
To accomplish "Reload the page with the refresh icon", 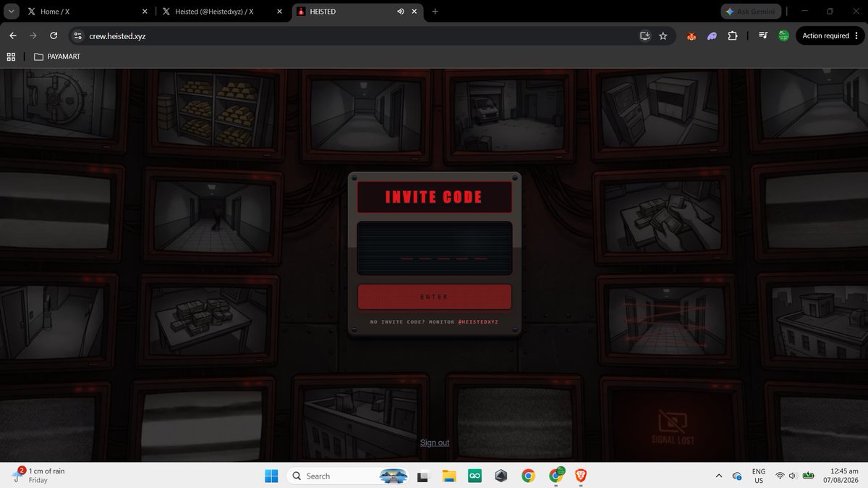I will [x=54, y=35].
